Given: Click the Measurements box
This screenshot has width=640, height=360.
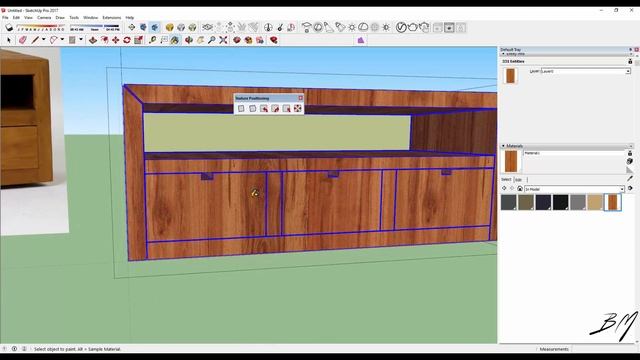Looking at the screenshot, I should coord(554,349).
